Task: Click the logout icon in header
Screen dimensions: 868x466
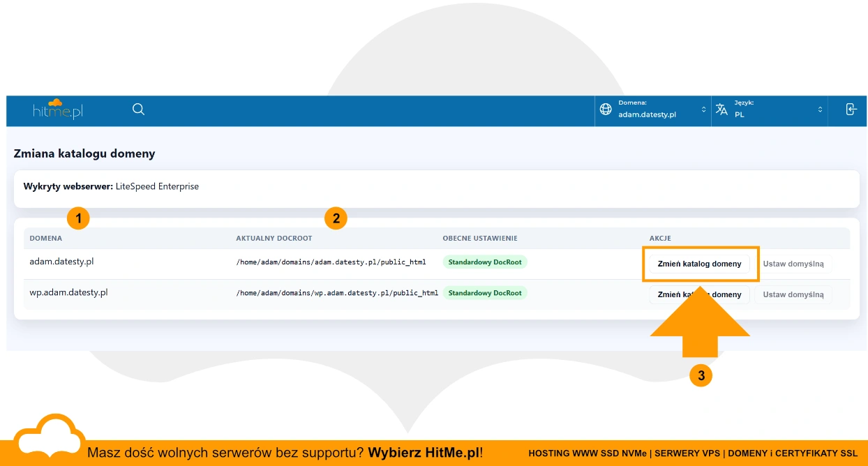Action: (851, 110)
